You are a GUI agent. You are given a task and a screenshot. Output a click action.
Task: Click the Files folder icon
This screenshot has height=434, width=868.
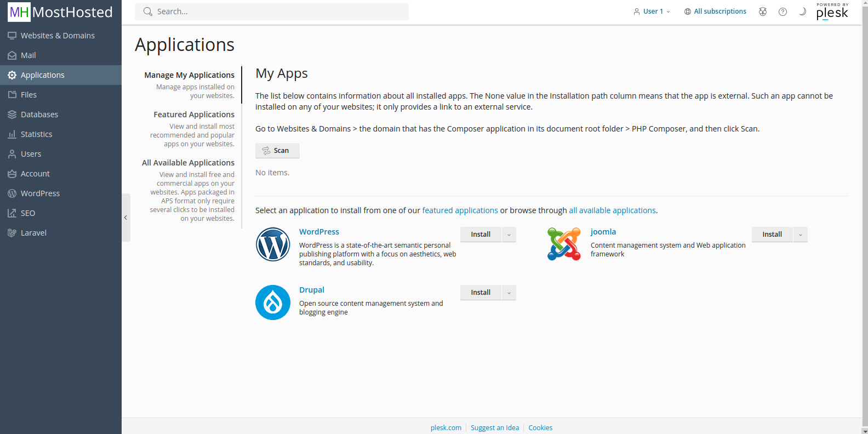click(x=12, y=95)
